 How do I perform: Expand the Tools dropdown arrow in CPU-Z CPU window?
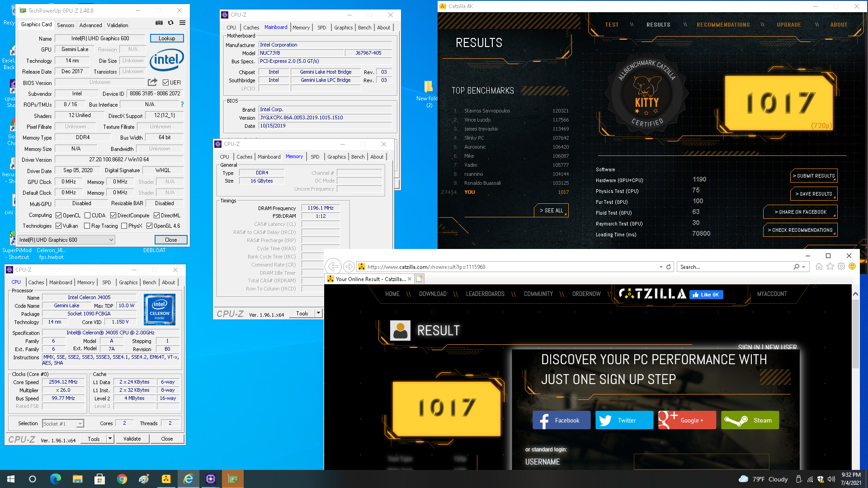coord(110,439)
